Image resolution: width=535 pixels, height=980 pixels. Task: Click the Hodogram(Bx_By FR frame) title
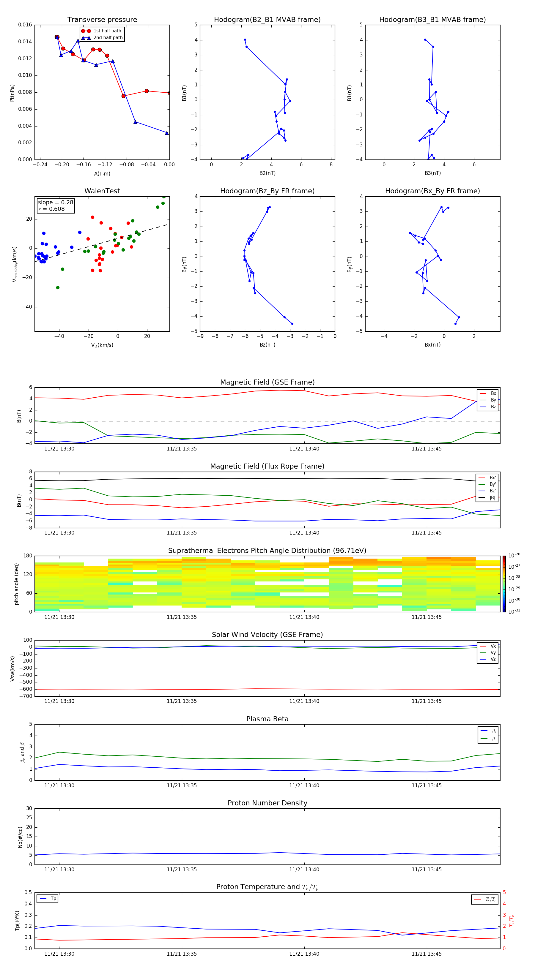point(432,191)
